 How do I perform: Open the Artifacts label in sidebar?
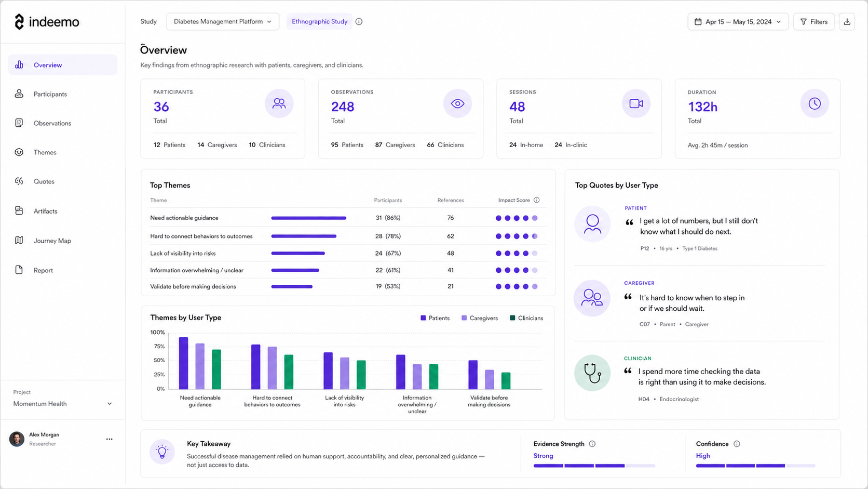tap(46, 212)
